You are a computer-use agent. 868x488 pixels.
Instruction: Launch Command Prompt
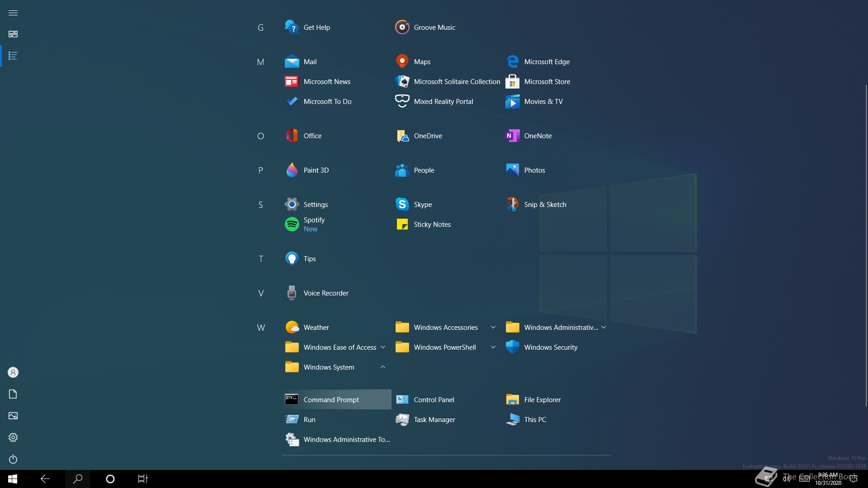coord(336,399)
